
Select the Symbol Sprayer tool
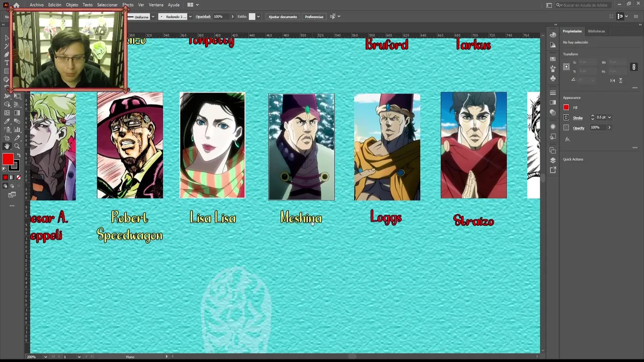click(x=7, y=130)
